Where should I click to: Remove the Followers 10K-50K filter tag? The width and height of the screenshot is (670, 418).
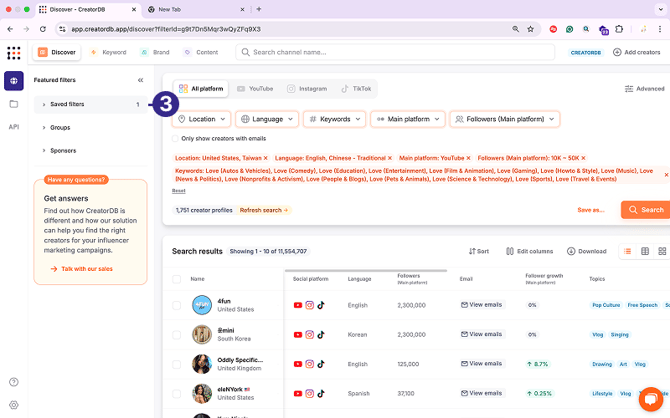[x=583, y=158]
